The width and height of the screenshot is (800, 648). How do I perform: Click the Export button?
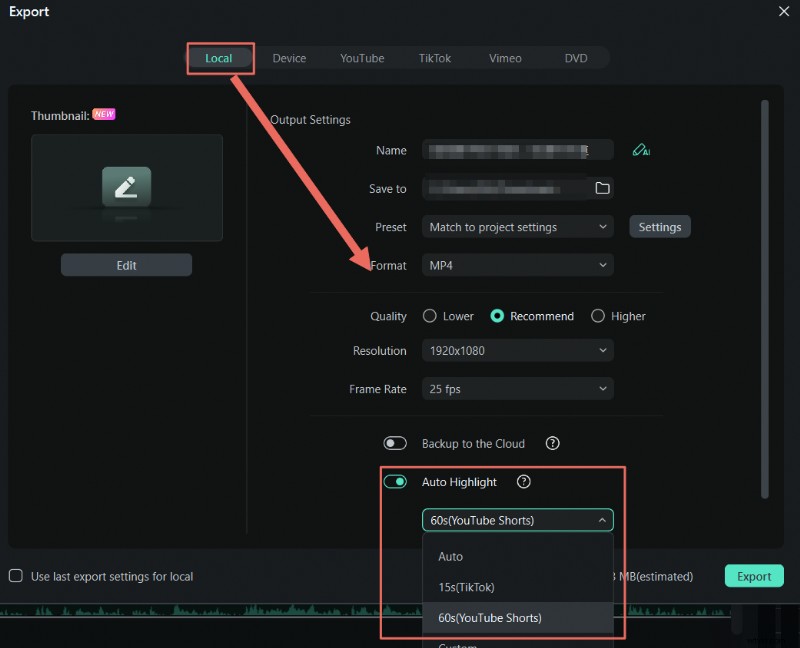[x=753, y=576]
